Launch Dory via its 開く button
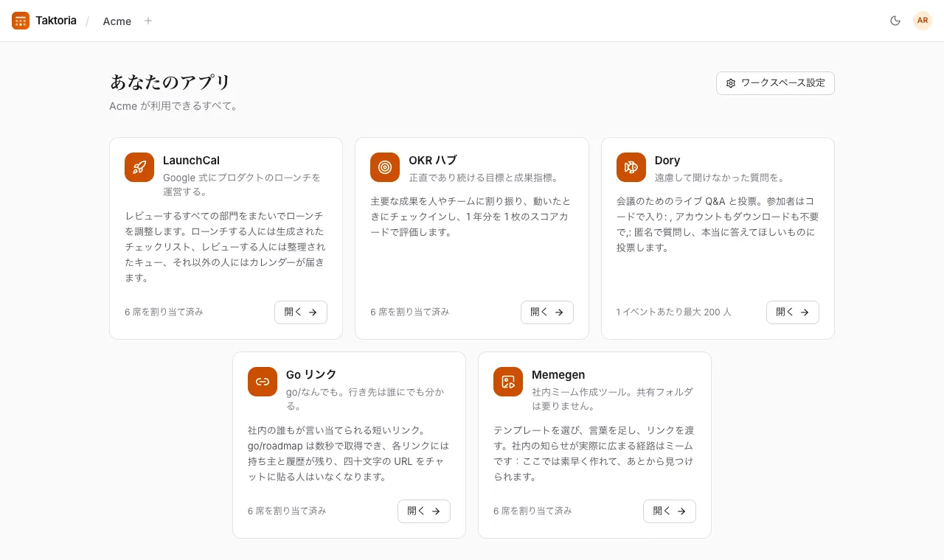Image resolution: width=944 pixels, height=560 pixels. pyautogui.click(x=793, y=312)
